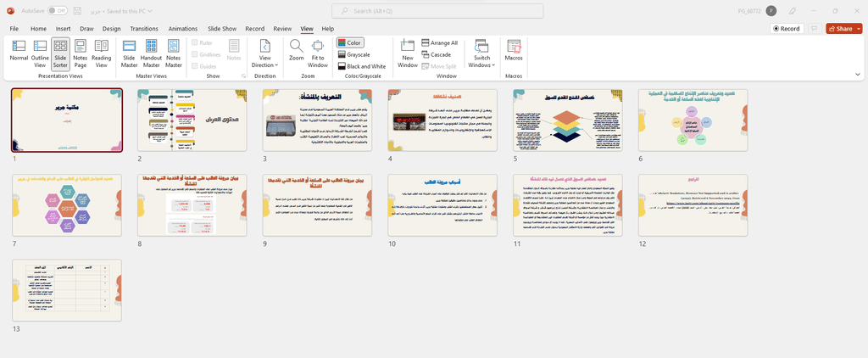Open the Macros dialog
The width and height of the screenshot is (868, 358).
(x=514, y=50)
